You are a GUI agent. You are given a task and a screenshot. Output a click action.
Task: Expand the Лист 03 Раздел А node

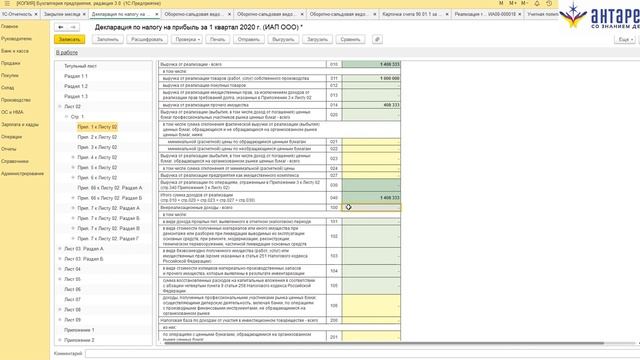60,249
